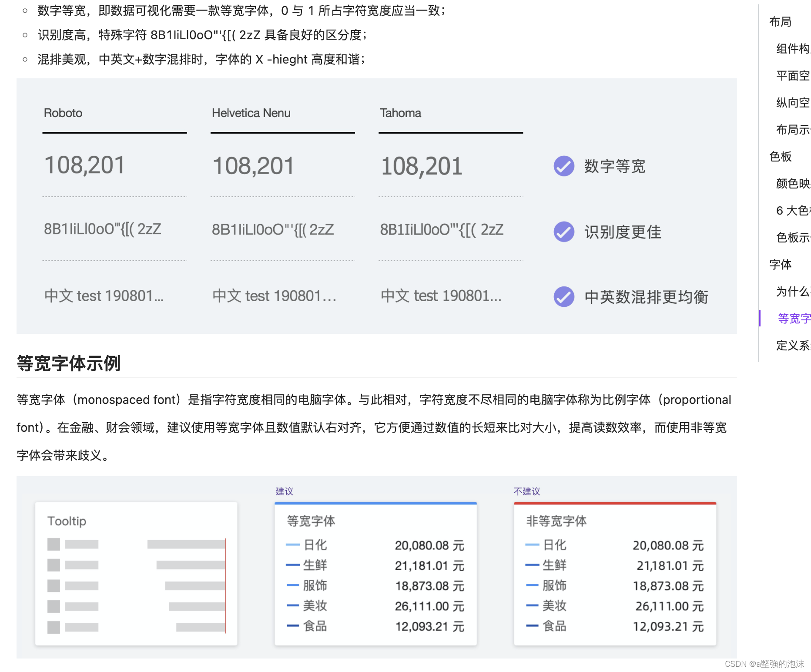Click the special characters sample under Tahoma
The width and height of the screenshot is (811, 672).
(x=442, y=229)
